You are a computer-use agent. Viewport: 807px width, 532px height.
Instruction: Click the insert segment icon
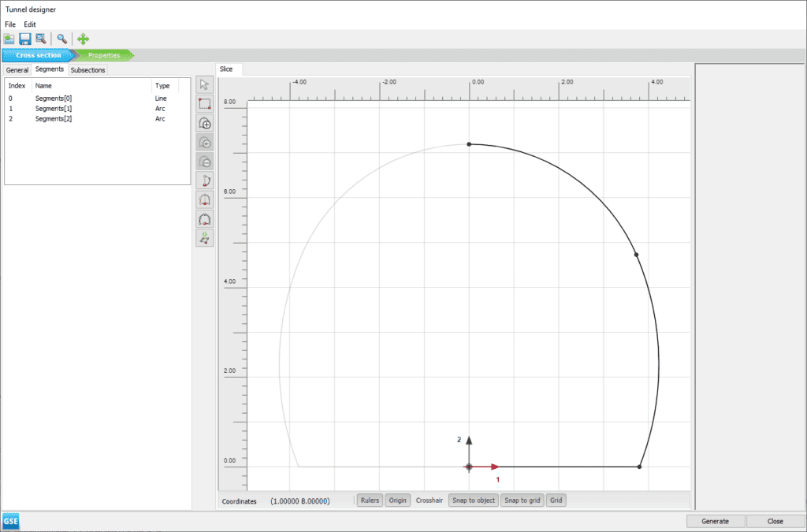[x=204, y=142]
